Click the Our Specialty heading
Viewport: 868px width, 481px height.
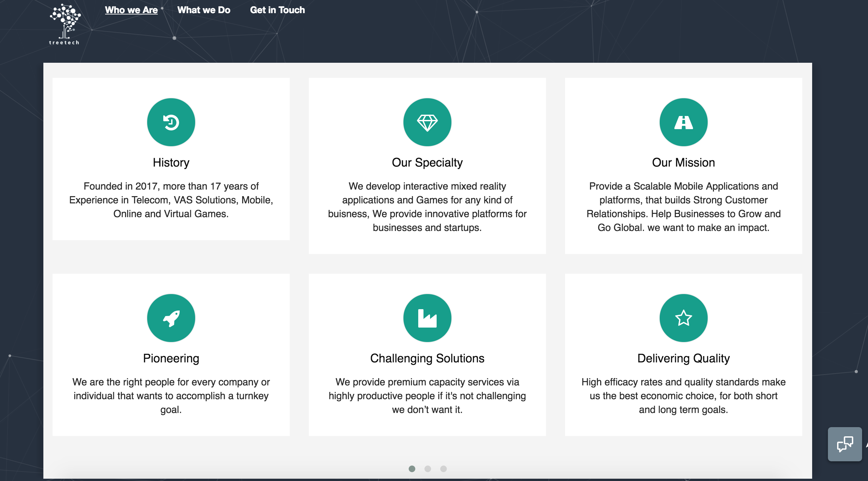click(x=427, y=162)
